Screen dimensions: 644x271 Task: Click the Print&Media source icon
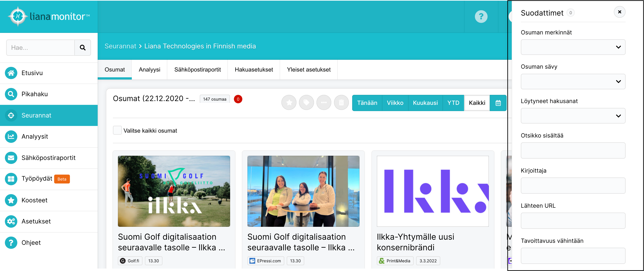coord(382,261)
